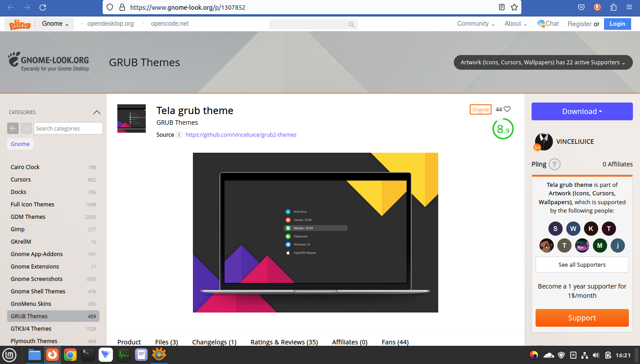640x364 pixels.
Task: Select the GRUB Themes category
Action: 53,316
